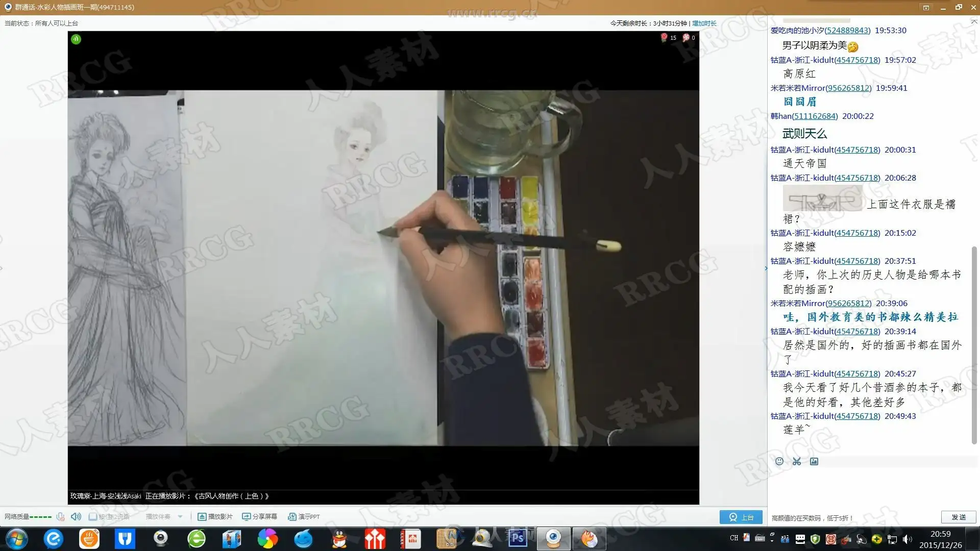Toggle the microphone mute icon
This screenshot has width=980, height=551.
[60, 516]
